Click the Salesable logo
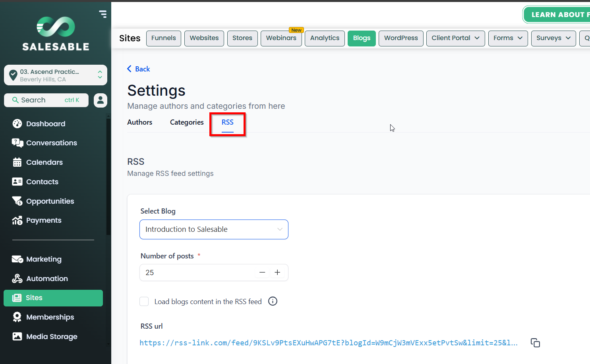Viewport: 590px width, 364px height. click(x=56, y=34)
